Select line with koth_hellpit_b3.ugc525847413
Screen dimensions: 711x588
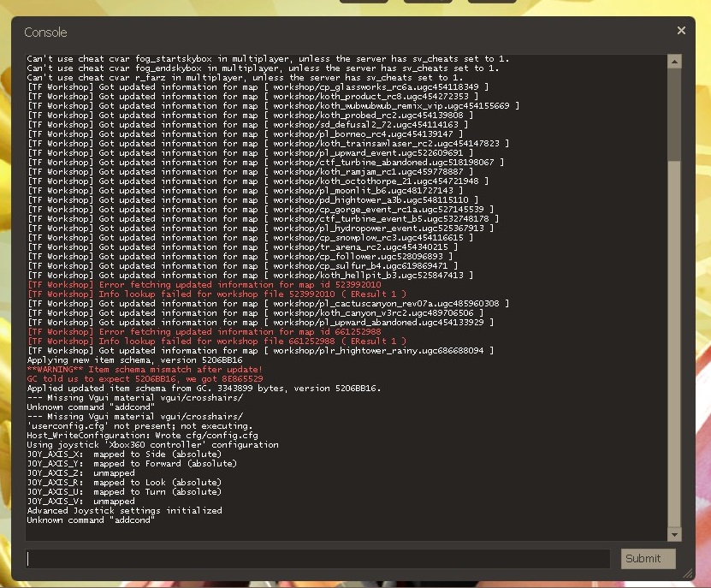[251, 276]
